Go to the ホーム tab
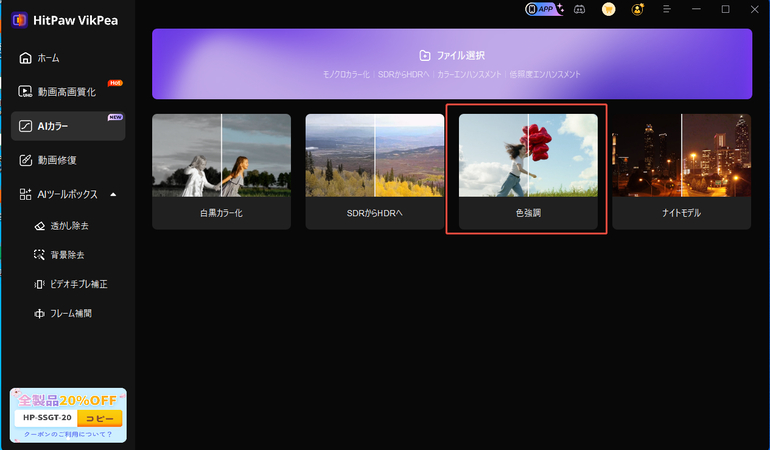The image size is (770, 450). pos(48,59)
